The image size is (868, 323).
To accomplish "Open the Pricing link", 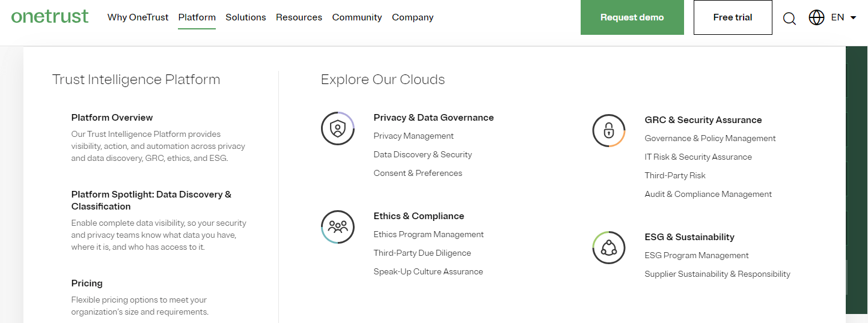I will (x=87, y=283).
